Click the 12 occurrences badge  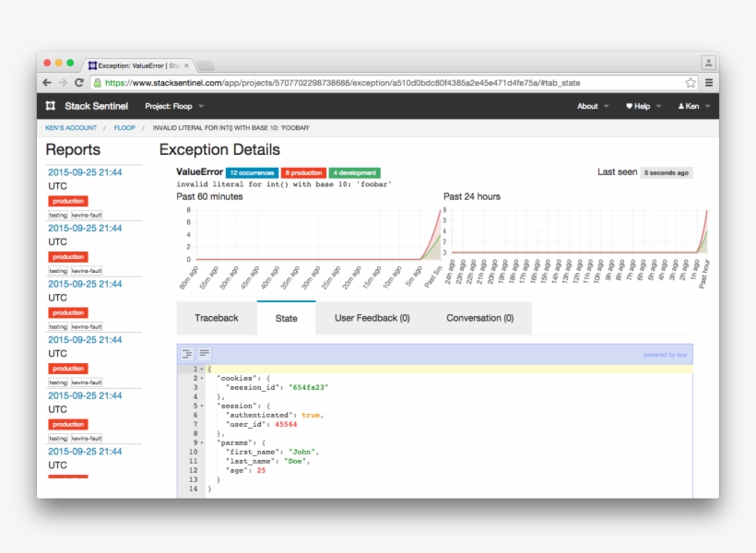coord(252,172)
